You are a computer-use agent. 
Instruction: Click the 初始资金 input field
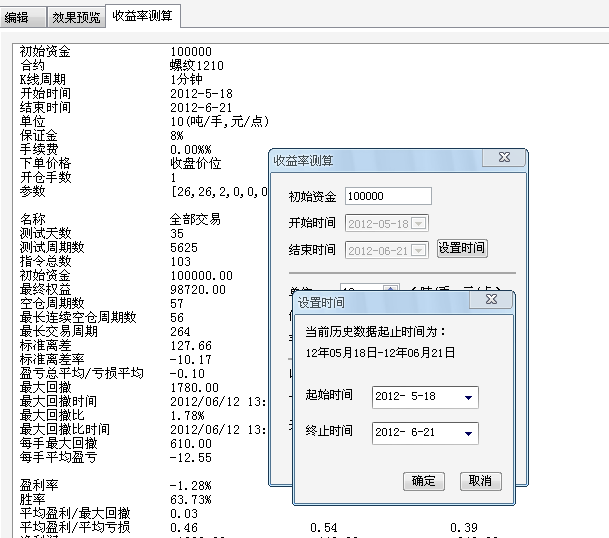coord(388,197)
